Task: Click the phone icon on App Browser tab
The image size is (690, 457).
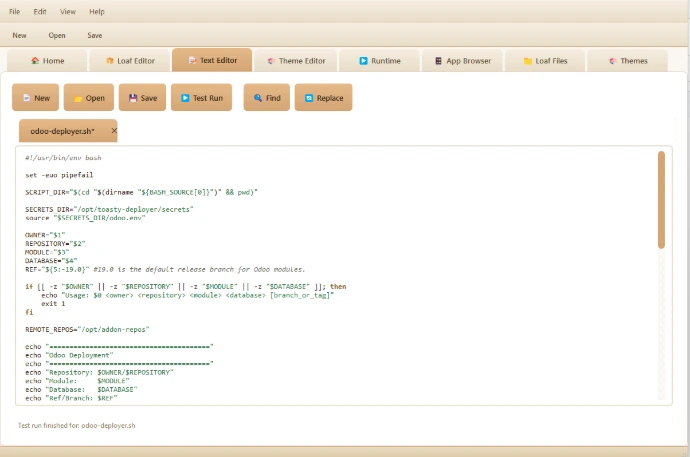Action: (438, 61)
